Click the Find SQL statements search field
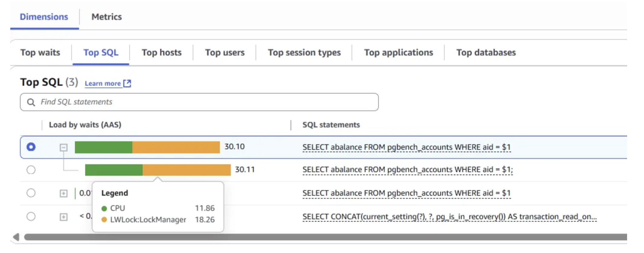 click(x=206, y=102)
